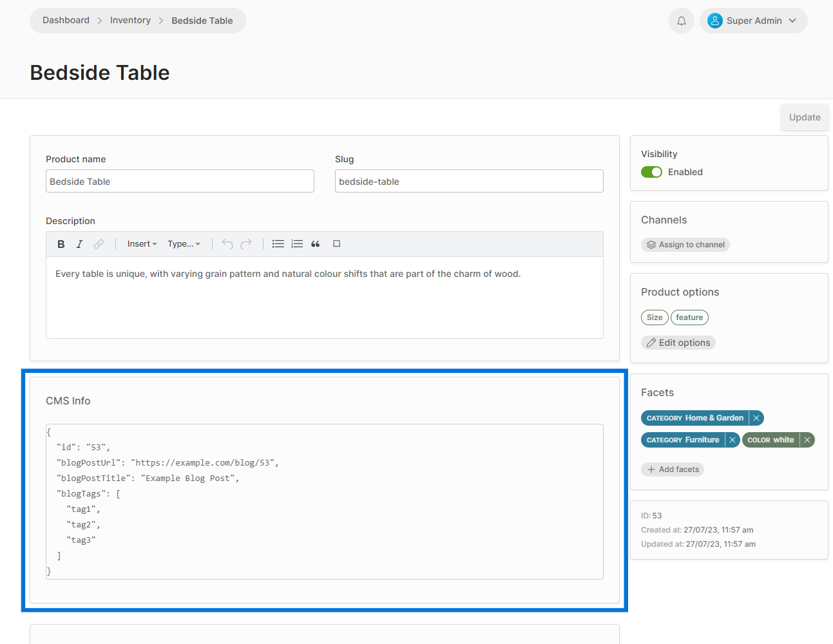Return to Dashboard using the breadcrumb
The height and width of the screenshot is (644, 833).
(x=66, y=20)
